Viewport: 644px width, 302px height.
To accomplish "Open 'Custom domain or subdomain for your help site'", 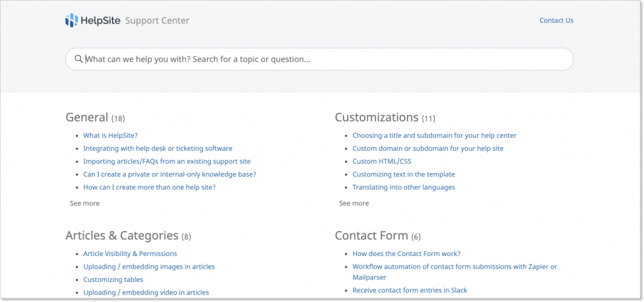I will (x=428, y=148).
